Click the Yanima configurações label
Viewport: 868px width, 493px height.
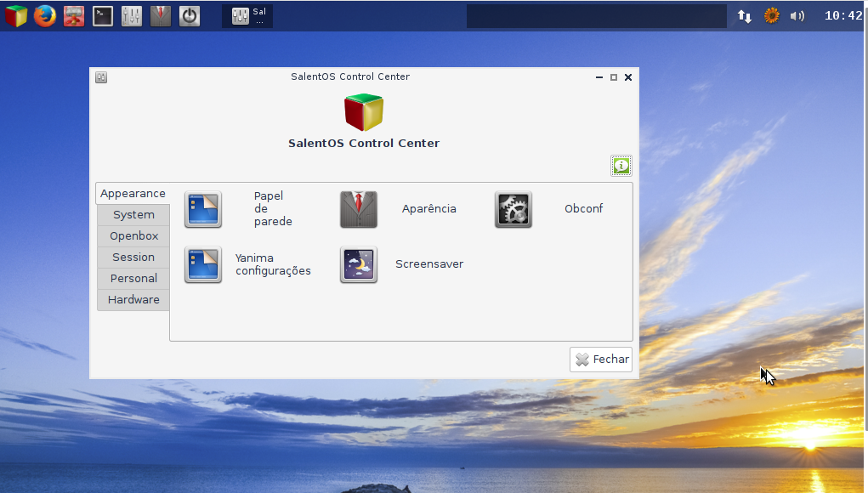pos(272,264)
